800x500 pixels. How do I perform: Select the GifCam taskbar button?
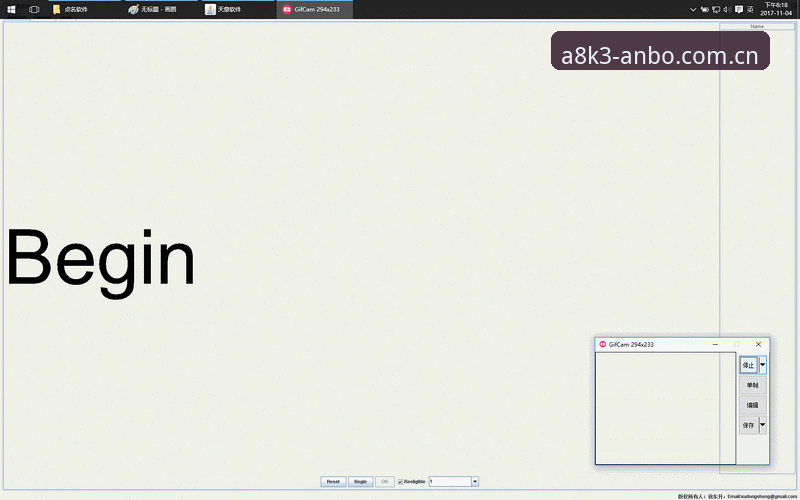[x=314, y=9]
